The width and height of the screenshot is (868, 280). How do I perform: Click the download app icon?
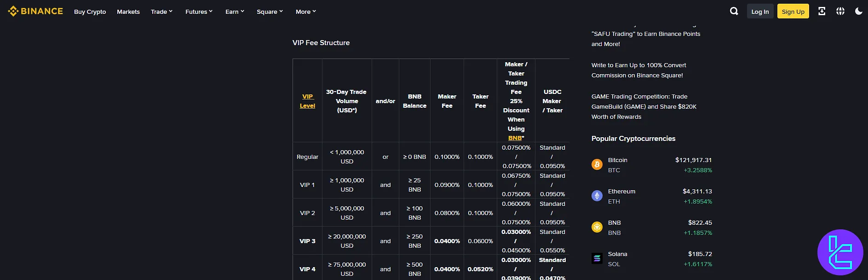point(822,11)
